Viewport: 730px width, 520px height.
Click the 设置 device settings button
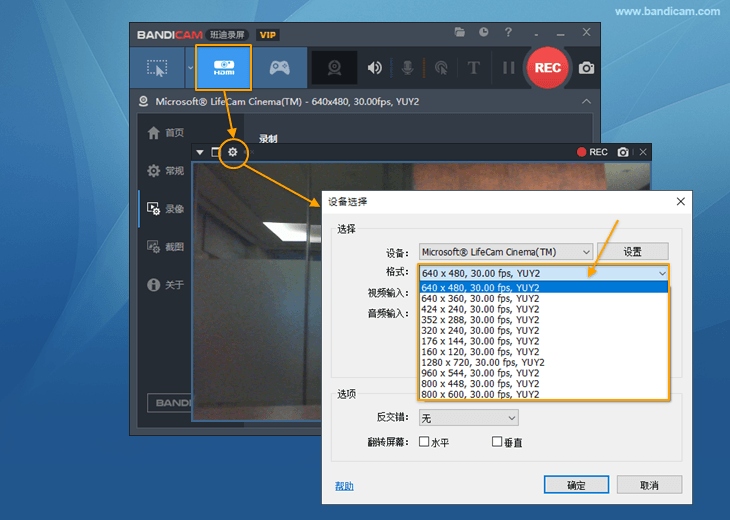tap(632, 252)
